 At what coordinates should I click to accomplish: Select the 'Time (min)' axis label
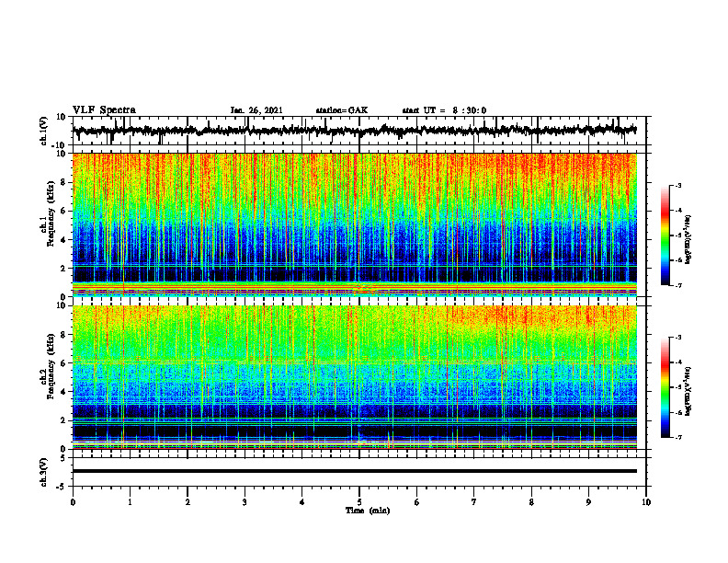(368, 511)
